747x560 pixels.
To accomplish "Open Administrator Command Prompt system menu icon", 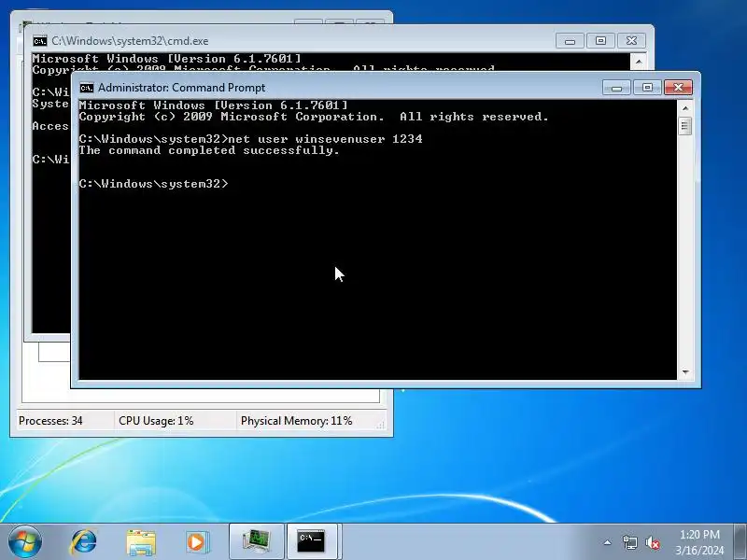I will coord(87,88).
